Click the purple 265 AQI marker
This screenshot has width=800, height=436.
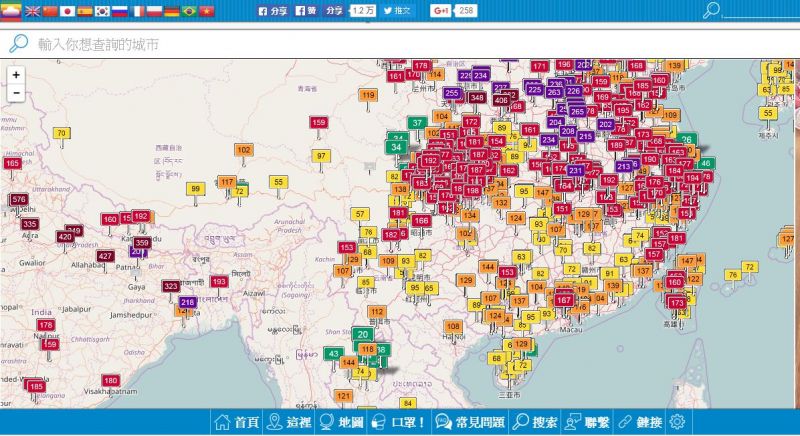coord(577,112)
